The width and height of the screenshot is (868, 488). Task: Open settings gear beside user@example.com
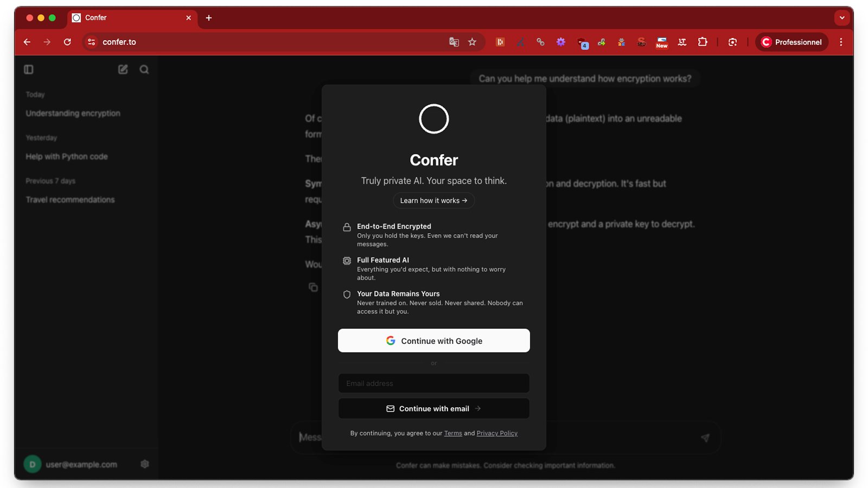(x=145, y=464)
